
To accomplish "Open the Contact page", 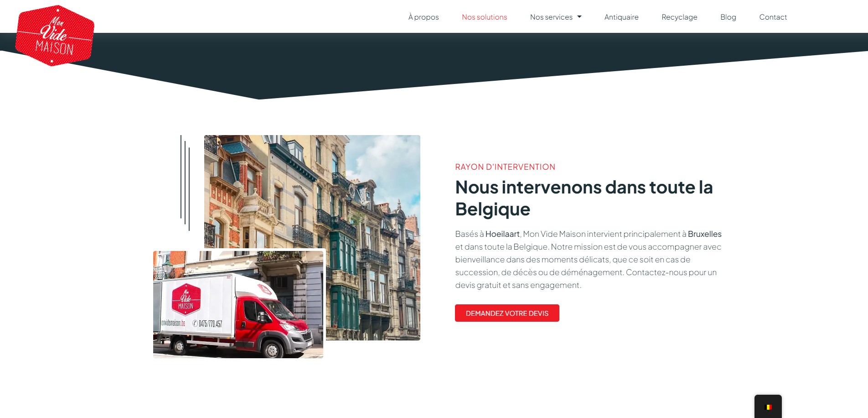I will point(773,17).
